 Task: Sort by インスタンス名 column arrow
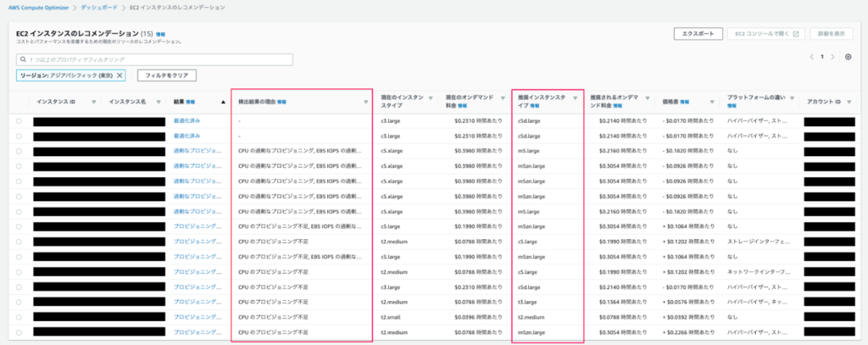[x=159, y=102]
